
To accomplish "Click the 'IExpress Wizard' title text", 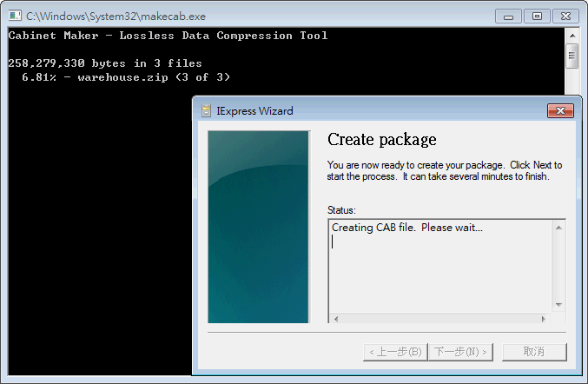I will coord(255,111).
